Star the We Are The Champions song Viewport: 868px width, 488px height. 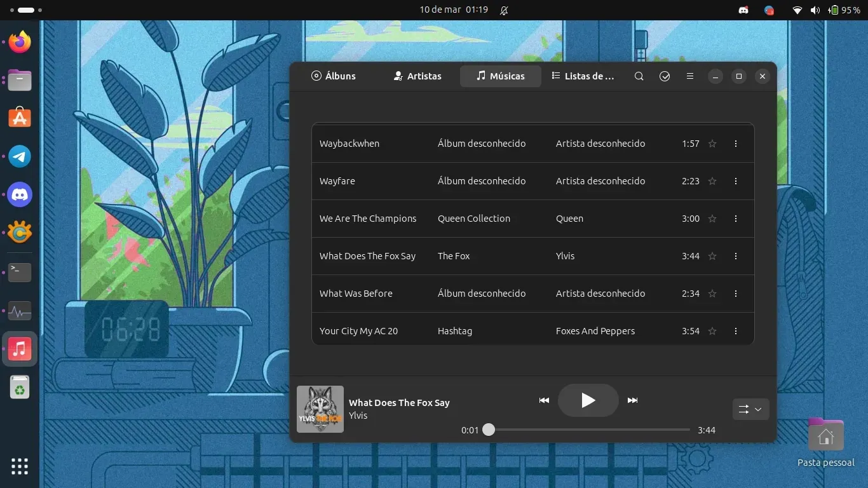click(712, 219)
